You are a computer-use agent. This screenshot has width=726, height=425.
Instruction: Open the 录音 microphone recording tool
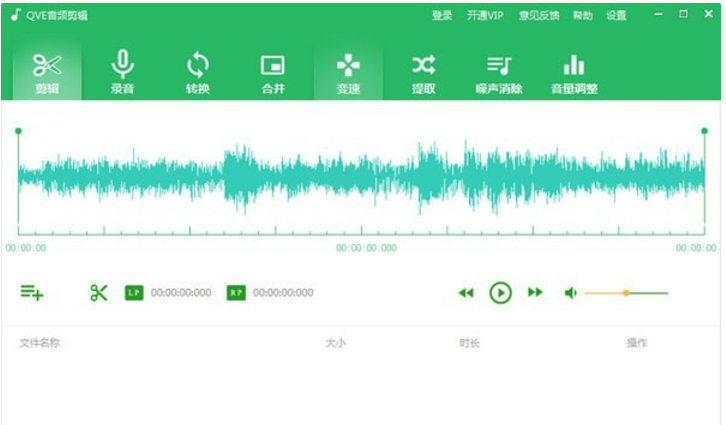click(x=123, y=72)
